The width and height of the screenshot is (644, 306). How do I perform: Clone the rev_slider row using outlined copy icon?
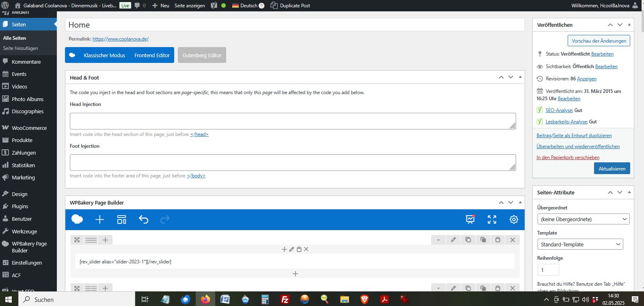coord(468,240)
